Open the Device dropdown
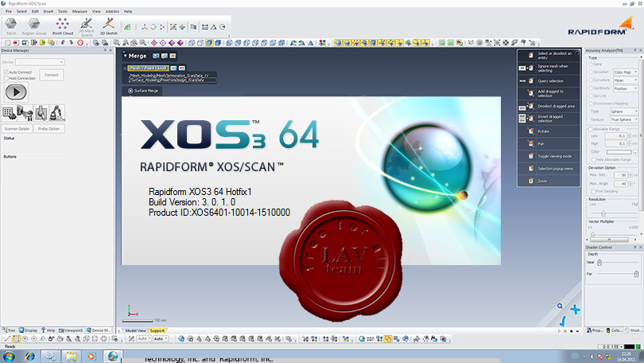The image size is (644, 363). point(40,62)
